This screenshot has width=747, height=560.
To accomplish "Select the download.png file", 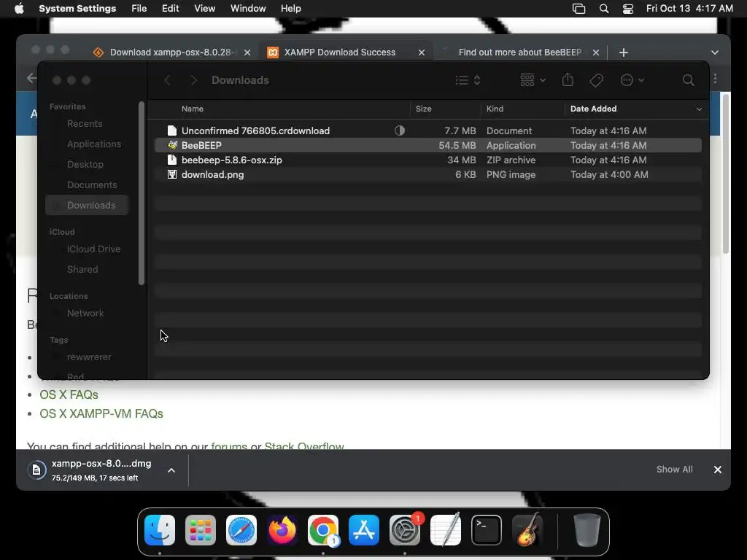I will pyautogui.click(x=427, y=175).
